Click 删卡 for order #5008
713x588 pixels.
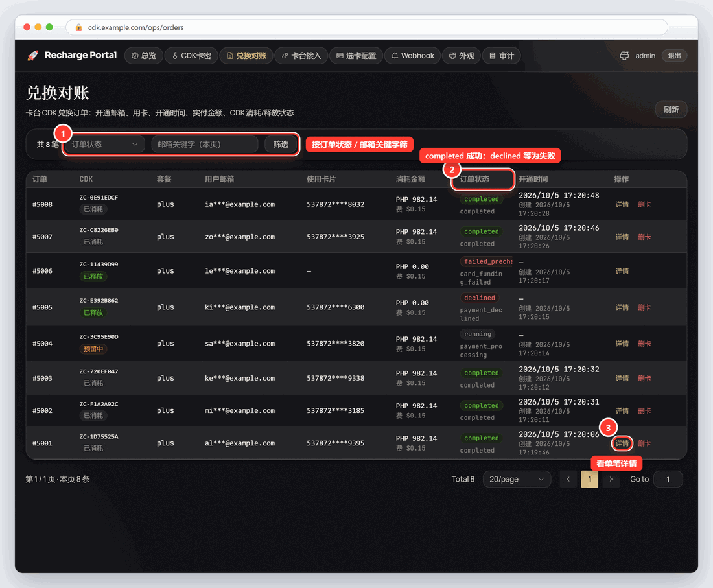point(644,204)
